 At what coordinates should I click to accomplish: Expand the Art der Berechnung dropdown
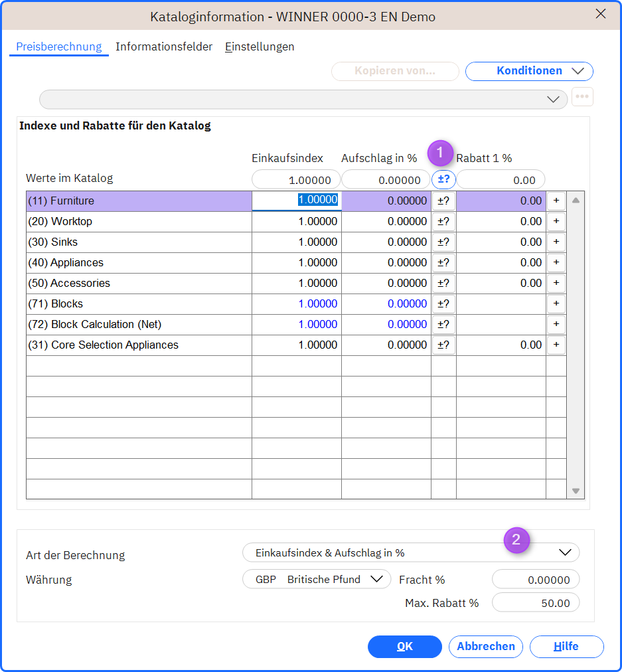point(411,553)
